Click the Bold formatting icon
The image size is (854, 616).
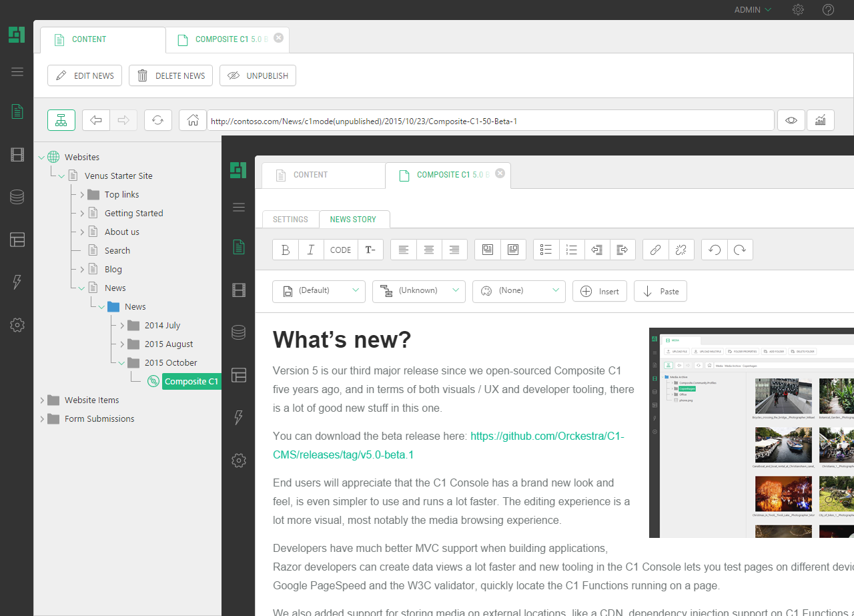286,250
